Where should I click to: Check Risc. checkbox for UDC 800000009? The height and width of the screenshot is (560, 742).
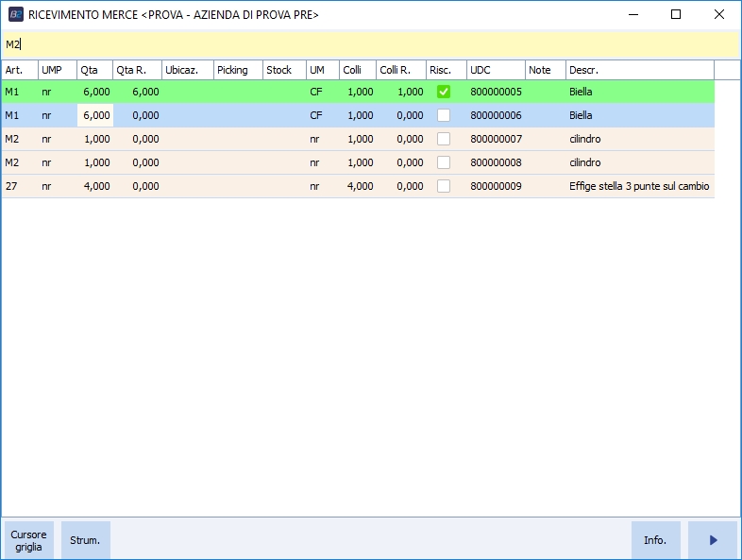coord(444,186)
